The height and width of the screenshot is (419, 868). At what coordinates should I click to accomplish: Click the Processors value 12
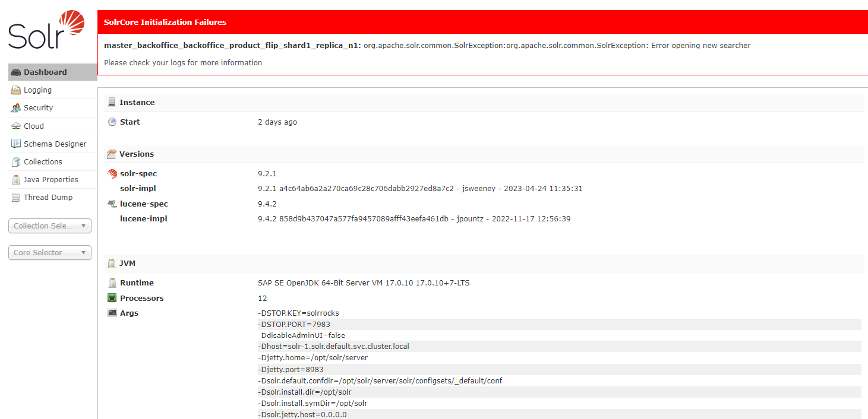pos(263,298)
